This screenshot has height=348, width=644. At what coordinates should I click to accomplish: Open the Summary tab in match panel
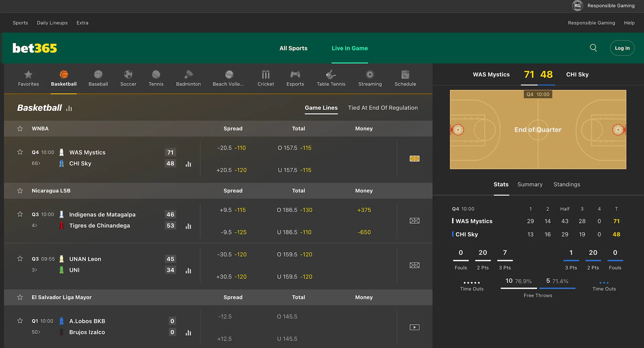[530, 185]
